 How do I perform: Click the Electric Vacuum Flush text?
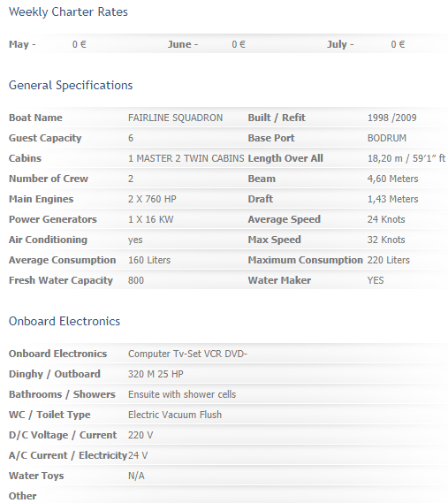point(175,415)
